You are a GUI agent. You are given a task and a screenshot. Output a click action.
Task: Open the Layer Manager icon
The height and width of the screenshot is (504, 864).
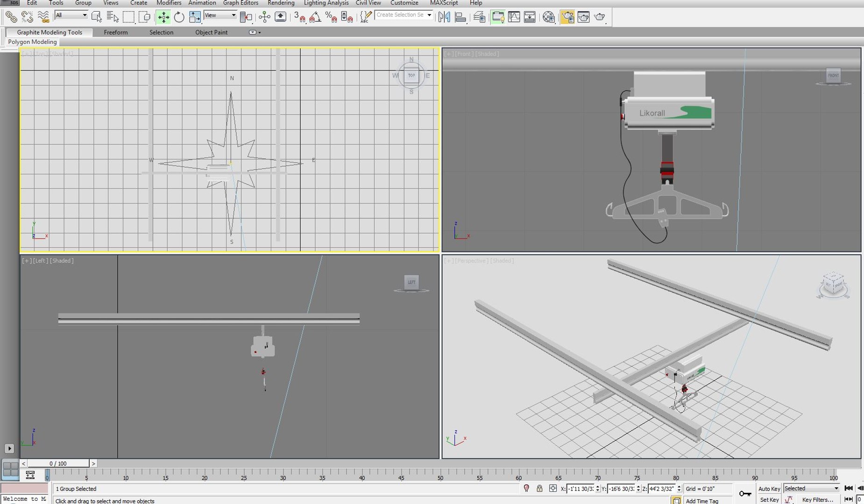(x=480, y=17)
